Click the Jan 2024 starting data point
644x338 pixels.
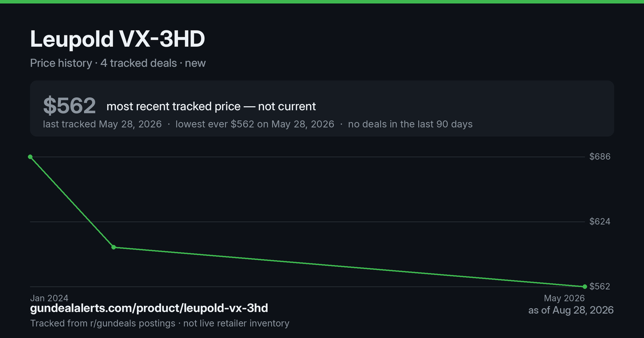[x=30, y=157]
